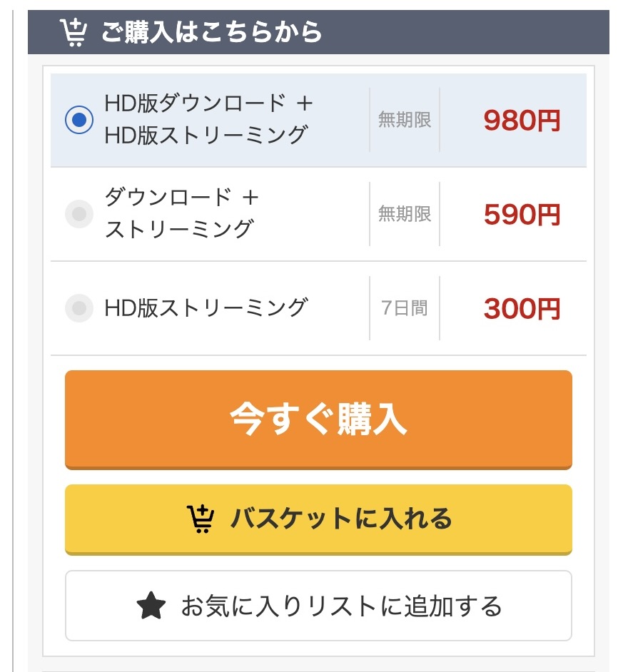Click the 980円 price
The width and height of the screenshot is (623, 672).
pos(522,121)
